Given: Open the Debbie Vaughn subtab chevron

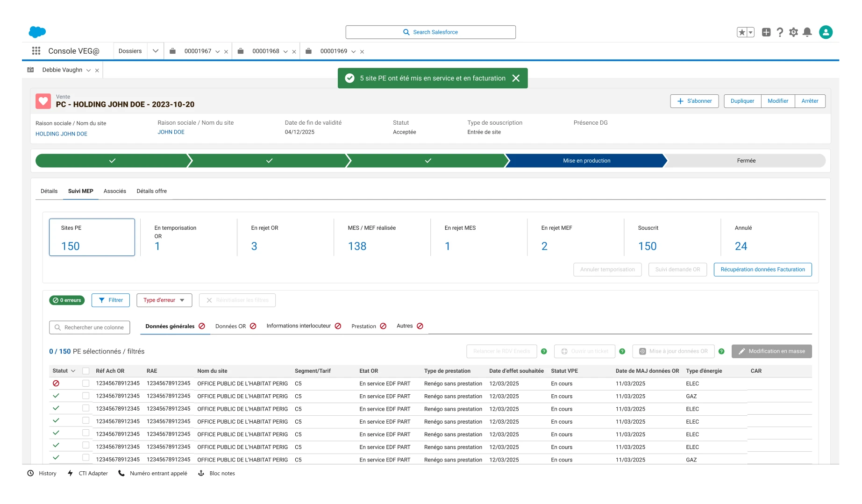Looking at the screenshot, I should click(x=88, y=71).
